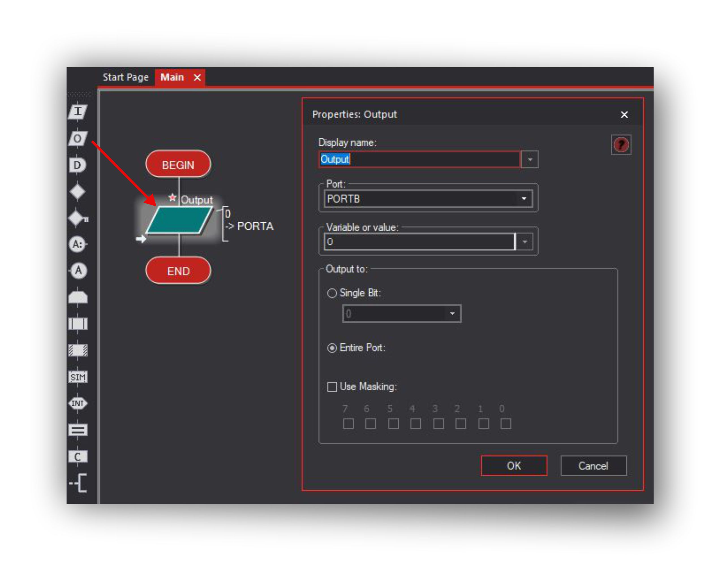
Task: Tick masking bit 5 checkbox
Action: pos(394,424)
